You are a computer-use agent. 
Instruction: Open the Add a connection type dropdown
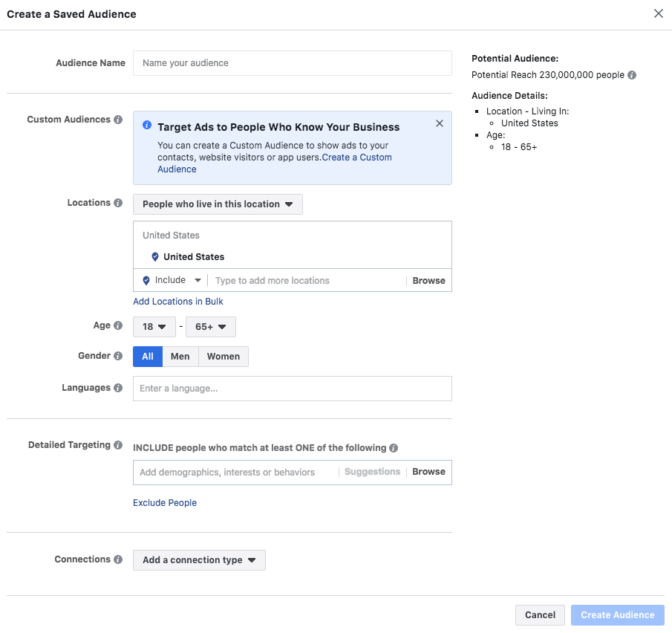coord(199,559)
